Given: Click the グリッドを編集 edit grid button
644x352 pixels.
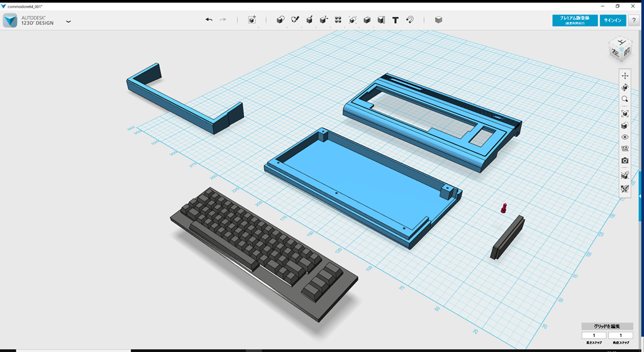Looking at the screenshot, I should tap(607, 326).
